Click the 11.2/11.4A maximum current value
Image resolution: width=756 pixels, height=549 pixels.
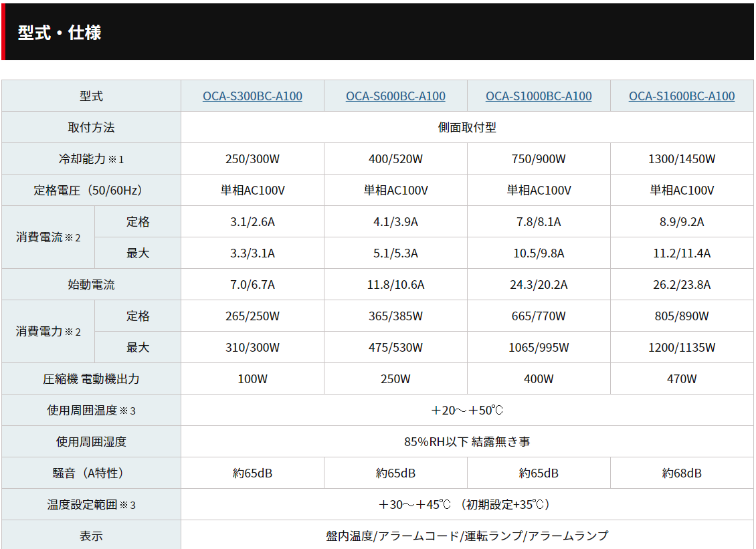pos(682,253)
